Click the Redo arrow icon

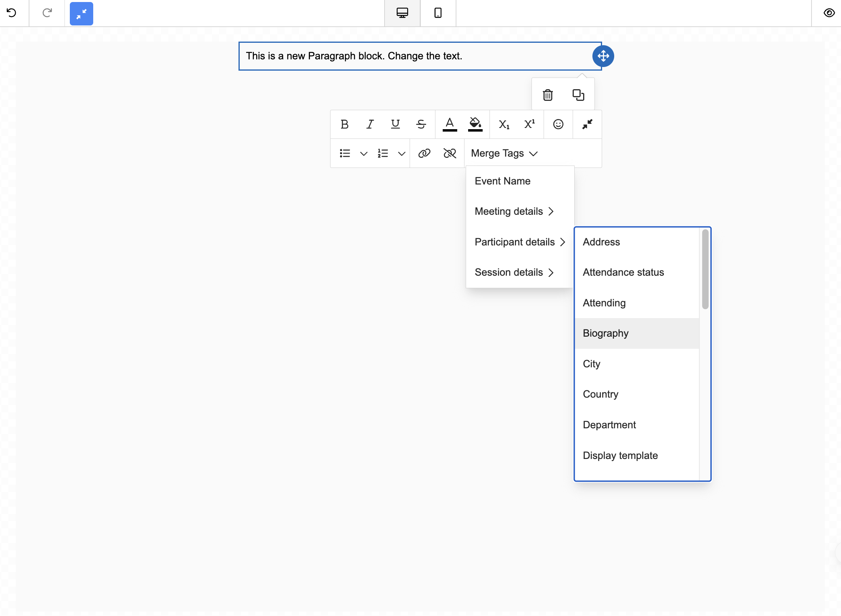[47, 13]
